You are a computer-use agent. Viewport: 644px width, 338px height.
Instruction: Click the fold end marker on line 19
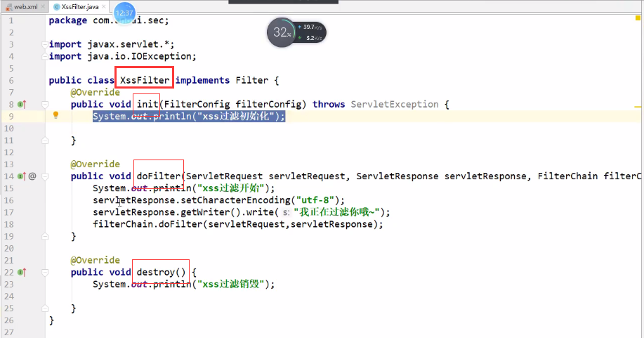(x=44, y=236)
